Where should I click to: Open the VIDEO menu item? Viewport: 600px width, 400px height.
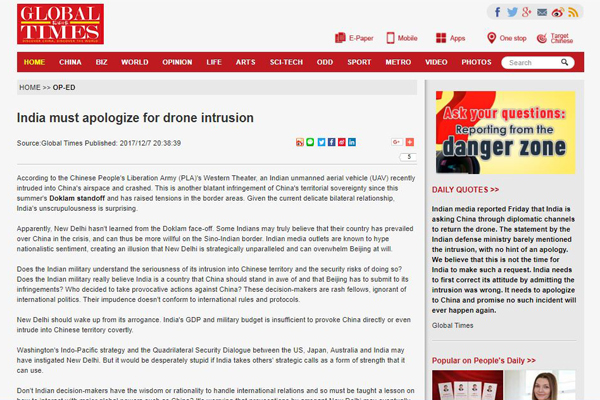click(x=436, y=62)
